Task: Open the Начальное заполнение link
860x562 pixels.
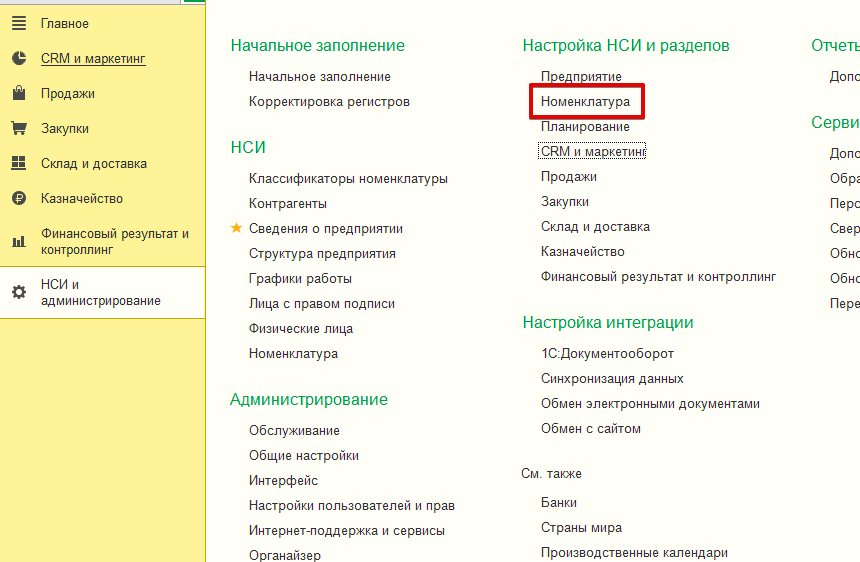Action: tap(320, 77)
